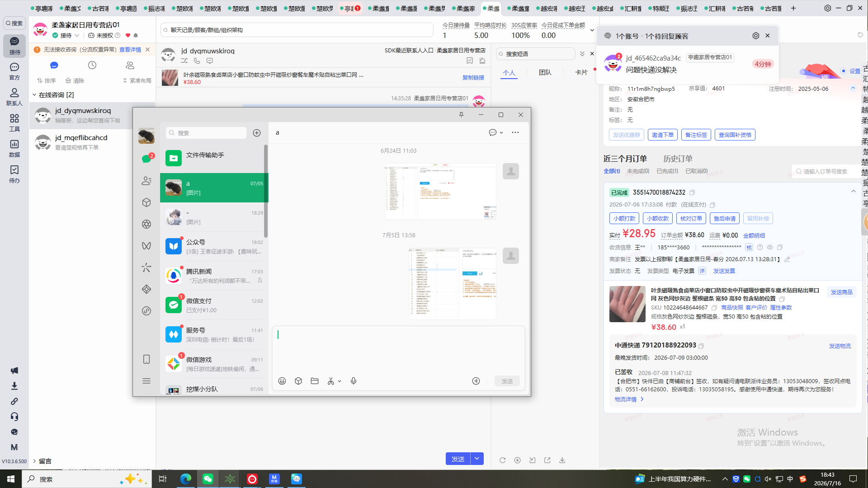
Task: Open 个人 phrases tab
Action: tap(509, 72)
